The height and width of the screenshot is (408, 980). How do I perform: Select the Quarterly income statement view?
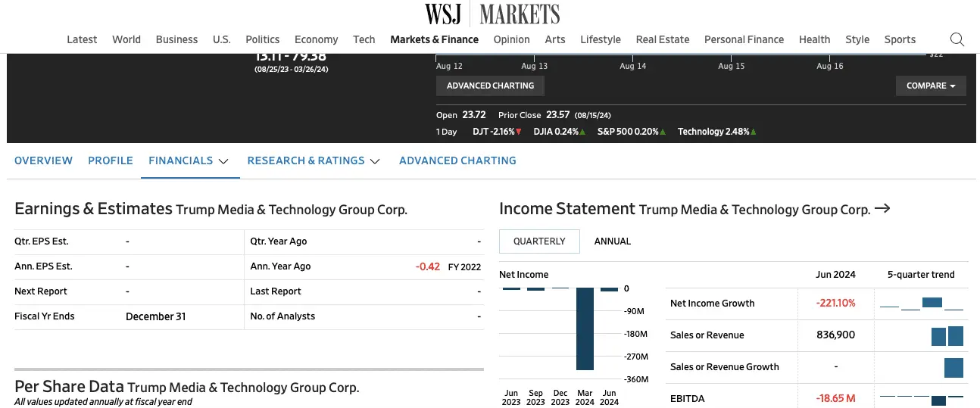click(539, 241)
